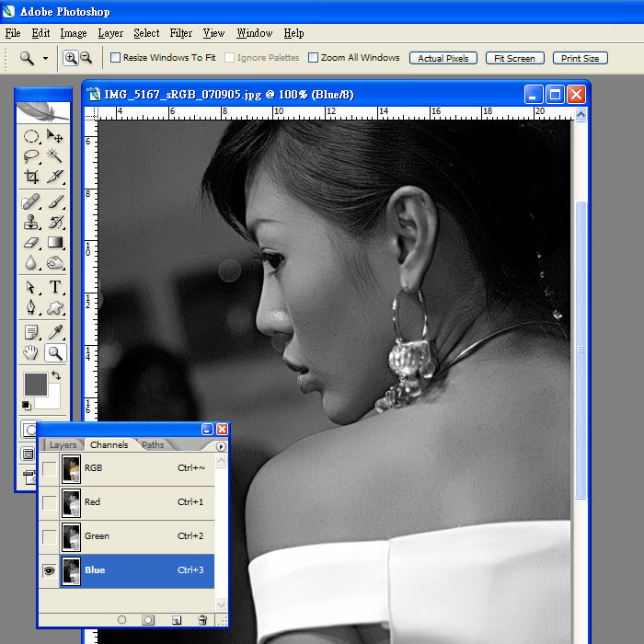Activate the Hand tool
This screenshot has height=644, width=644.
31,352
